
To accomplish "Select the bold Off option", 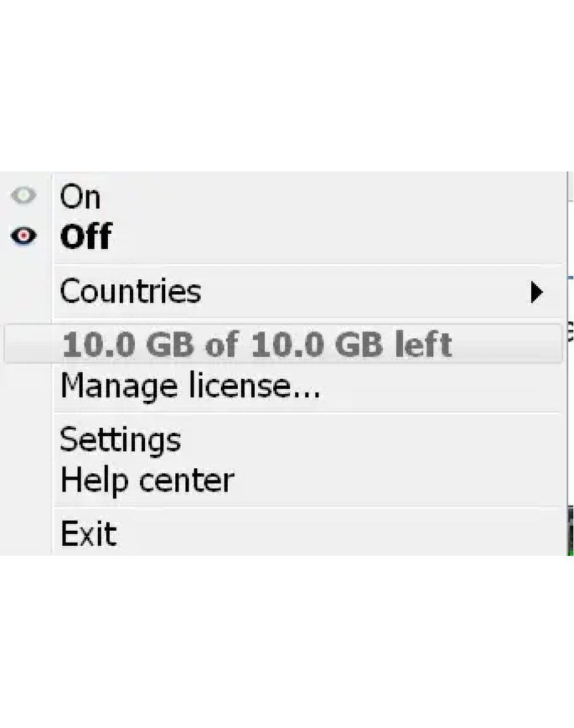I will coord(86,237).
